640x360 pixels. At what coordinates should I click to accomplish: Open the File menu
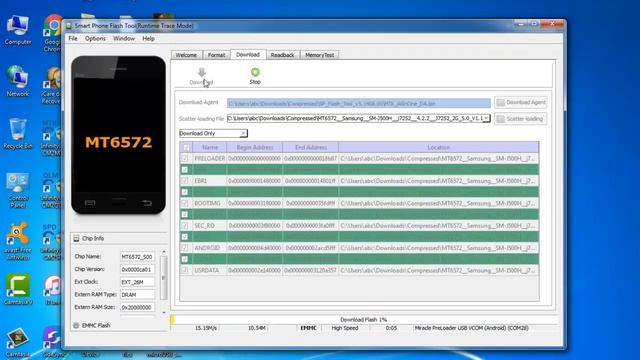click(73, 38)
